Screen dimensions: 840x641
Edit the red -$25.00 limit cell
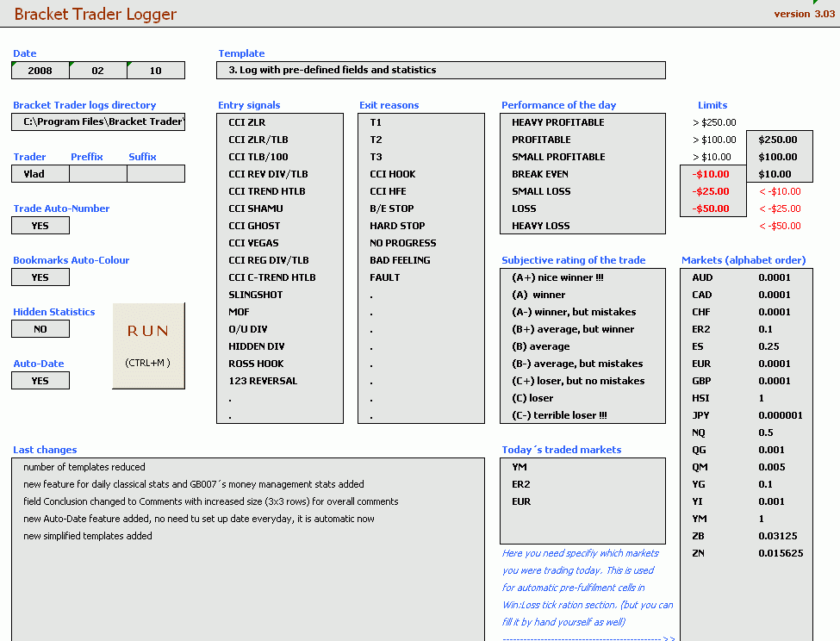(713, 191)
